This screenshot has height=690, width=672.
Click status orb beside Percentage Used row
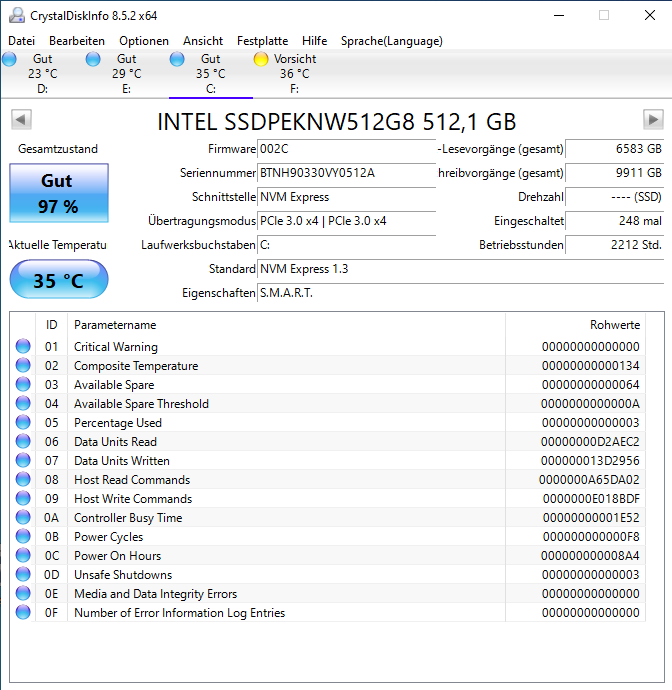pyautogui.click(x=23, y=422)
